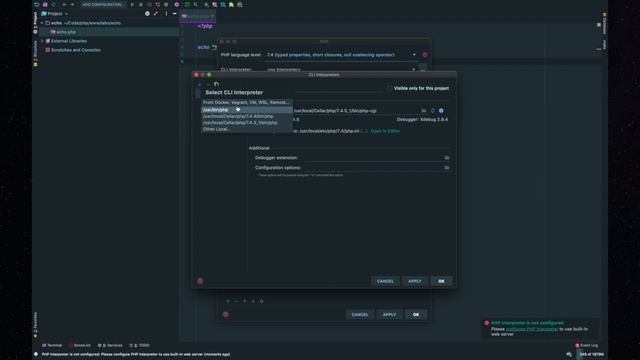Open the Event Log tab
Screen dimensions: 640x360
[587, 345]
